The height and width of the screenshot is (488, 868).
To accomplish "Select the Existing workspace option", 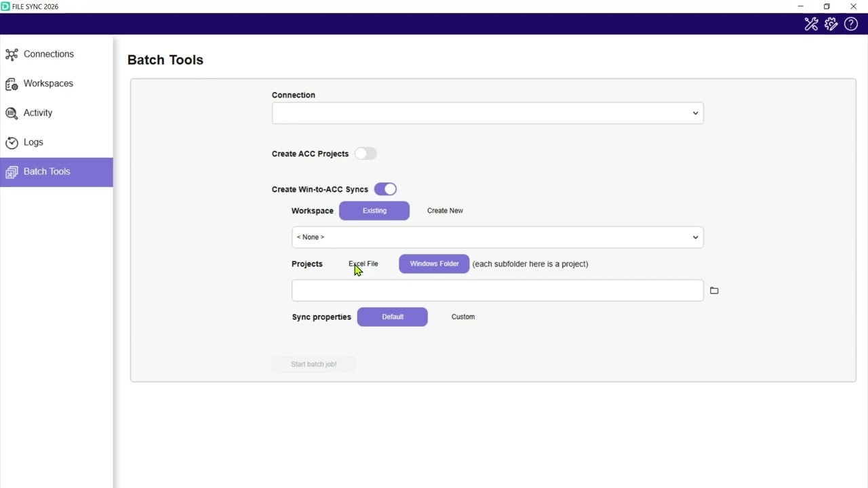I will pos(374,211).
